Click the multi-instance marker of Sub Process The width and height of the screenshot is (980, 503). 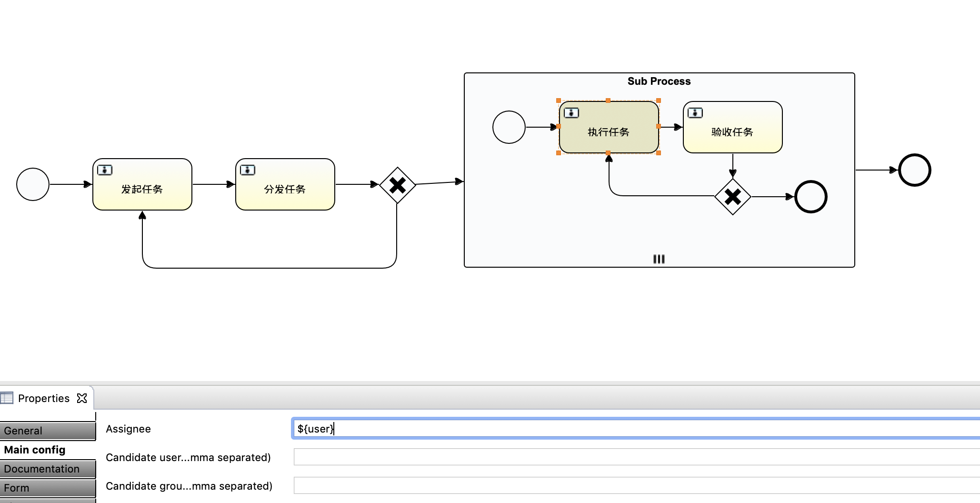pyautogui.click(x=659, y=259)
